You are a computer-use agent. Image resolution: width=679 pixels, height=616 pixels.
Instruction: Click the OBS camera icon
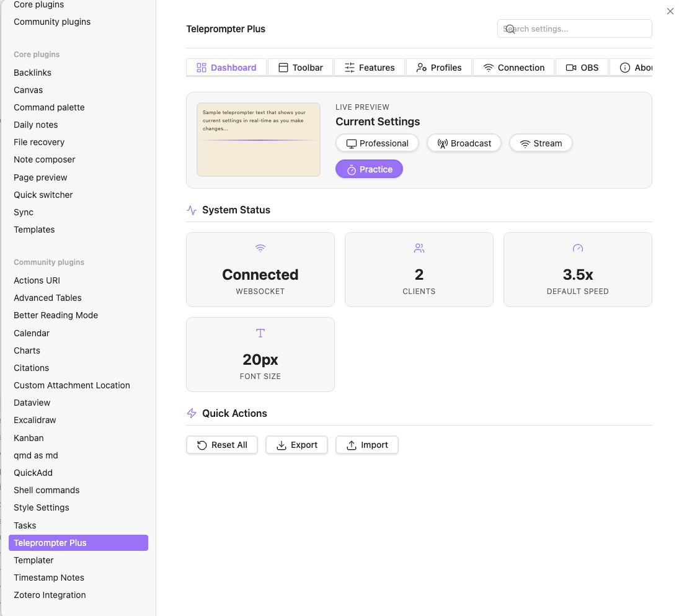(571, 68)
